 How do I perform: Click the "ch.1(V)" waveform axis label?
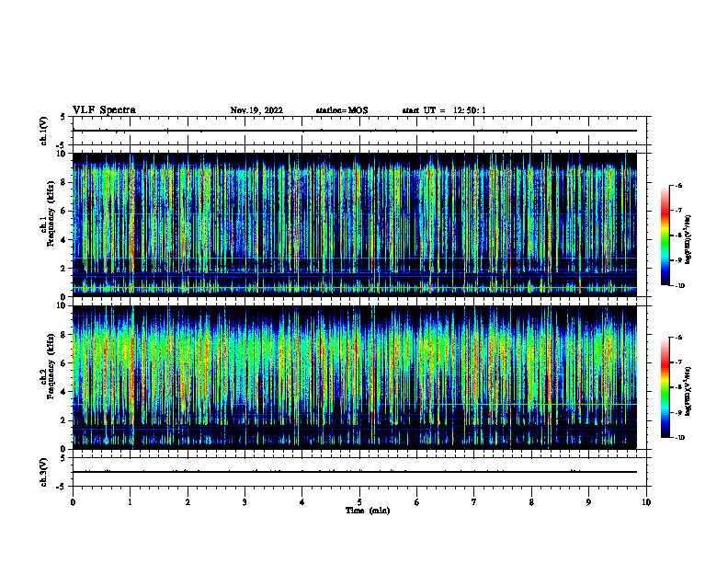coord(44,131)
